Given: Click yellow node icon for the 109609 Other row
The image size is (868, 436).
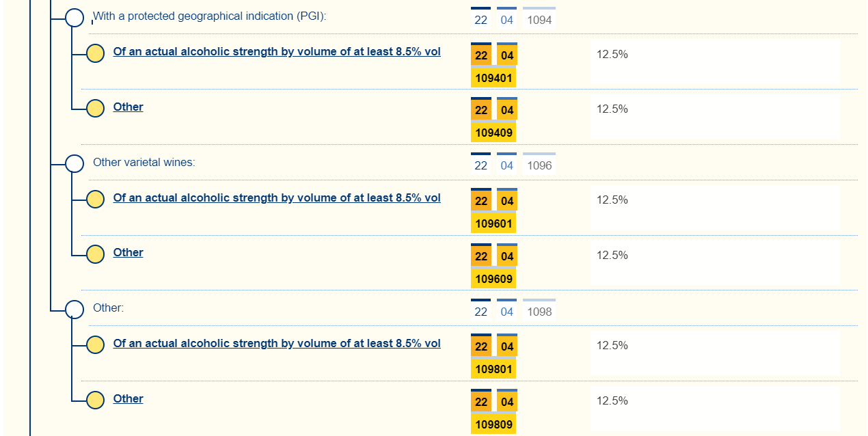Looking at the screenshot, I should (95, 254).
